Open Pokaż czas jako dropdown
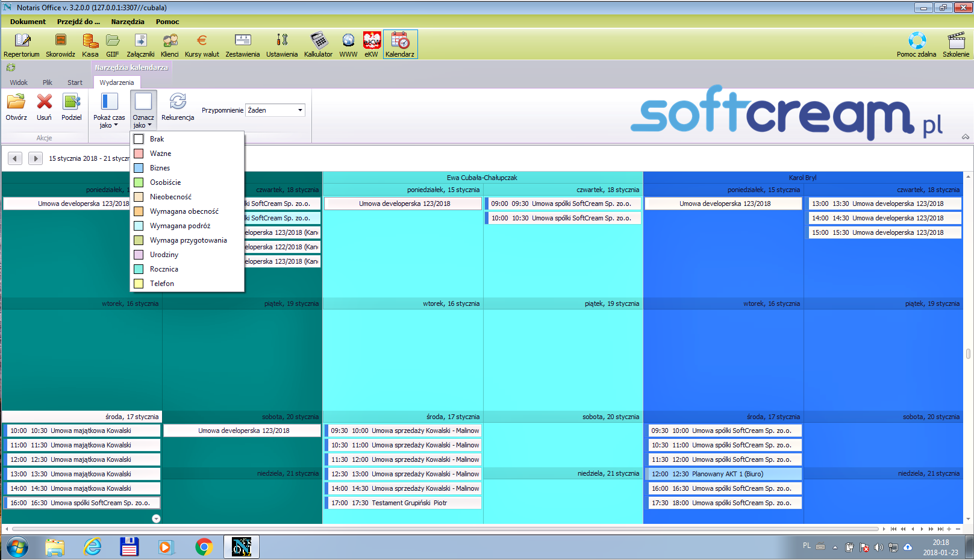 pos(109,110)
